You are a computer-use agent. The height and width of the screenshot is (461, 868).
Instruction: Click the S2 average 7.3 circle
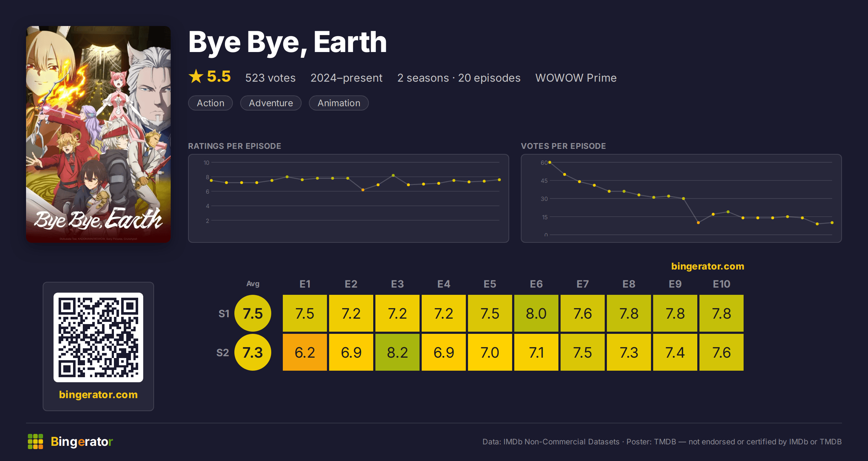click(253, 352)
